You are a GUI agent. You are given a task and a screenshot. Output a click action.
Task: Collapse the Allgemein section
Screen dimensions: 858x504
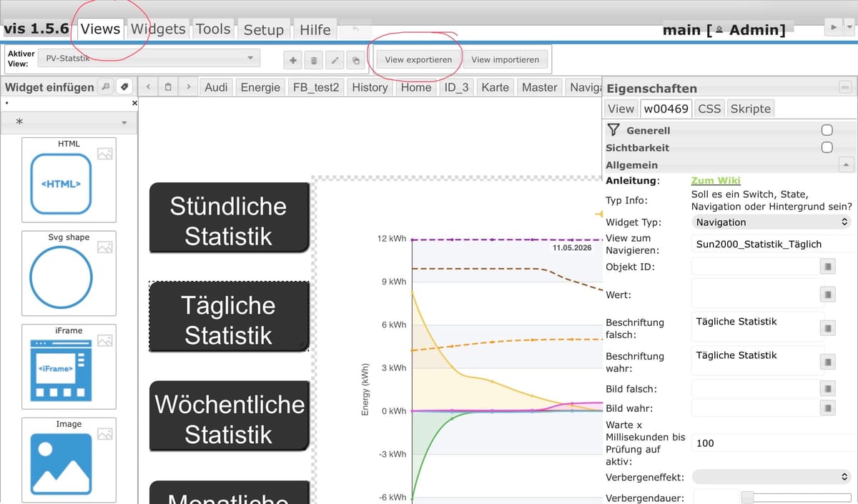coord(847,164)
